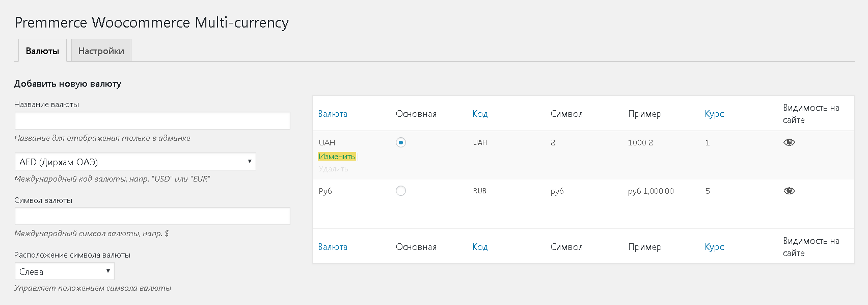Image resolution: width=868 pixels, height=305 pixels.
Task: Set Руб as the main currency
Action: pos(401,191)
